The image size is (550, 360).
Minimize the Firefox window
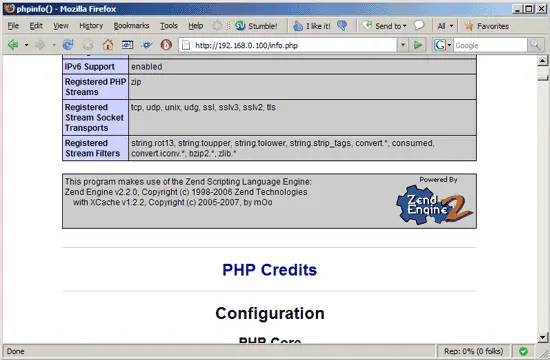point(518,9)
